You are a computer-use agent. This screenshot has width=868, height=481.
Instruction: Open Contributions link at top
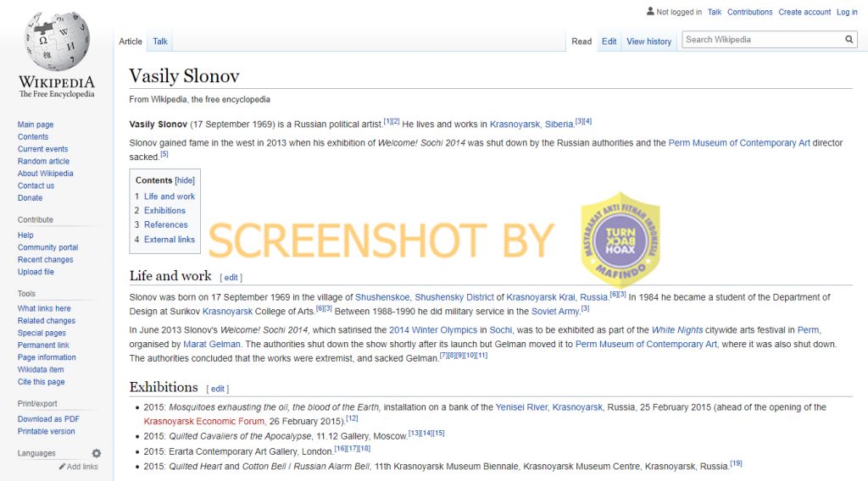[x=749, y=12]
